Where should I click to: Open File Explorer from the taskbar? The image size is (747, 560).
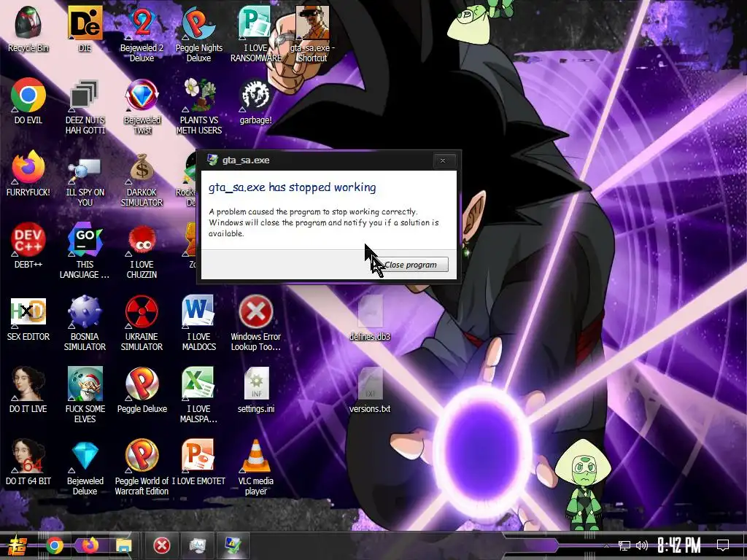(x=124, y=545)
